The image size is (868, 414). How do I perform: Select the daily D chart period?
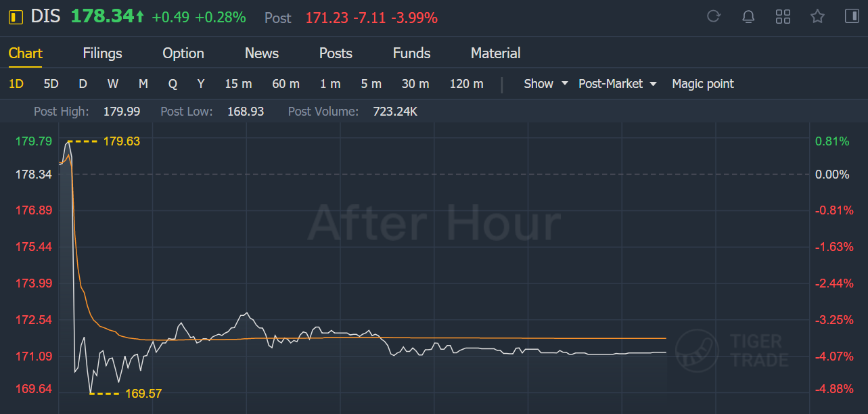coord(83,84)
